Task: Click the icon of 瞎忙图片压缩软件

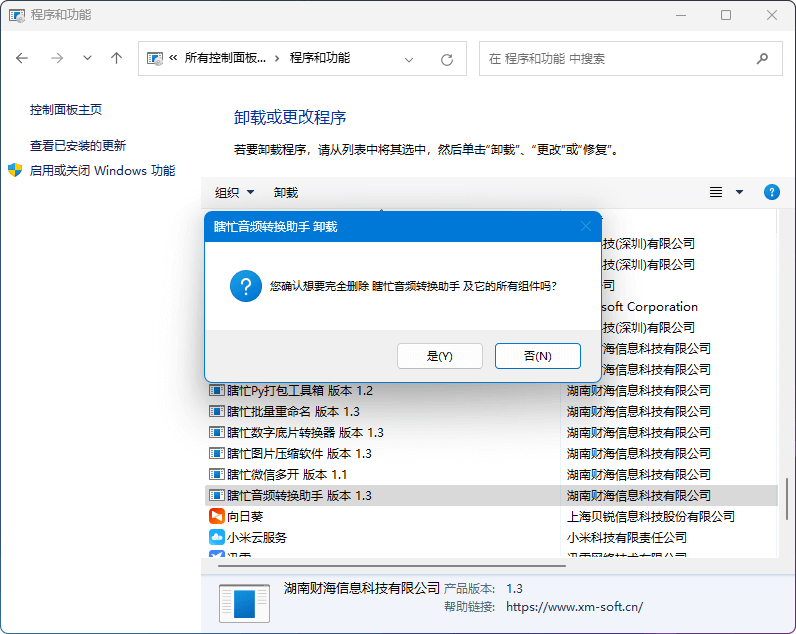Action: [x=217, y=453]
